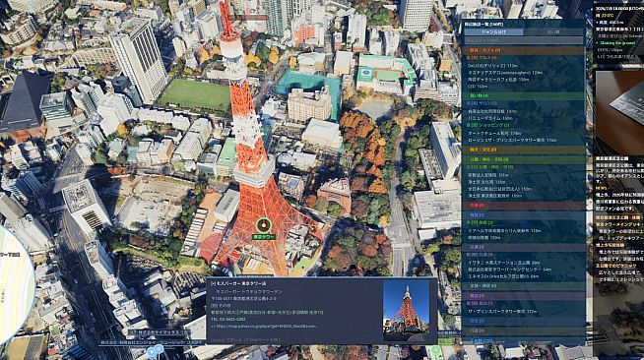Click the TEL phone number in popup
The width and height of the screenshot is (644, 360).
click(228, 319)
